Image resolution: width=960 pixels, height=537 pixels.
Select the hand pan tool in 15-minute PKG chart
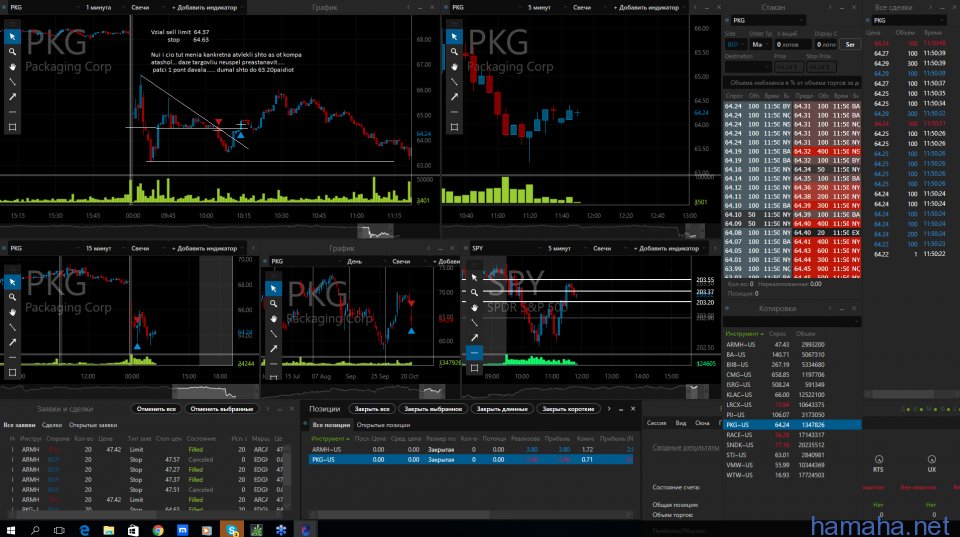point(12,312)
